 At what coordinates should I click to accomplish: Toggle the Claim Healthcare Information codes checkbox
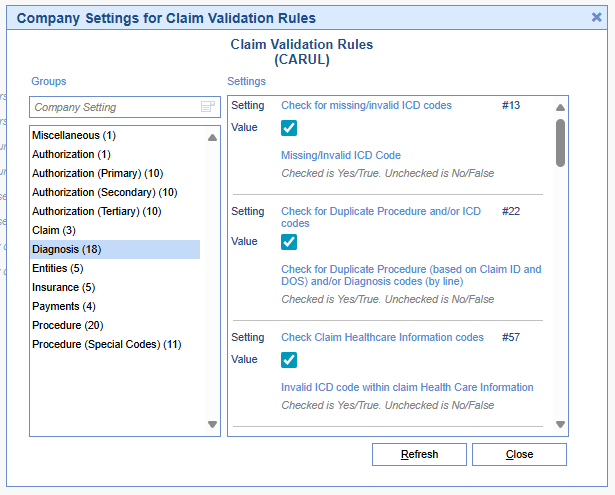tap(289, 360)
